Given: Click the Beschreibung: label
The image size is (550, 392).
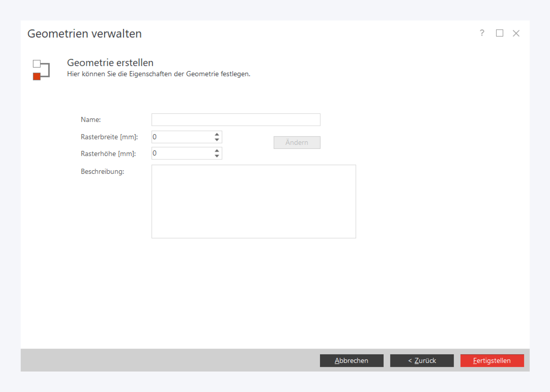Looking at the screenshot, I should [102, 172].
